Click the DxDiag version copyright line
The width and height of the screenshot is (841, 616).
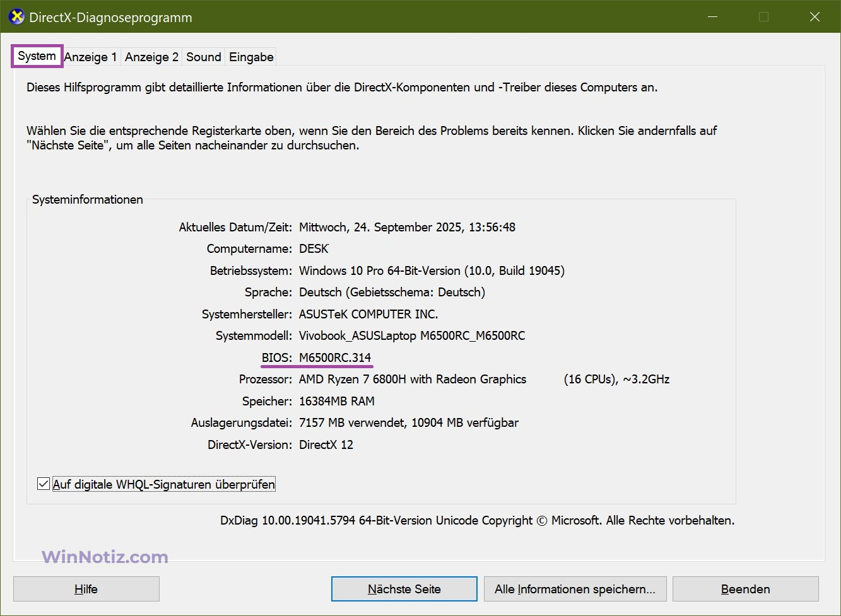click(x=477, y=520)
